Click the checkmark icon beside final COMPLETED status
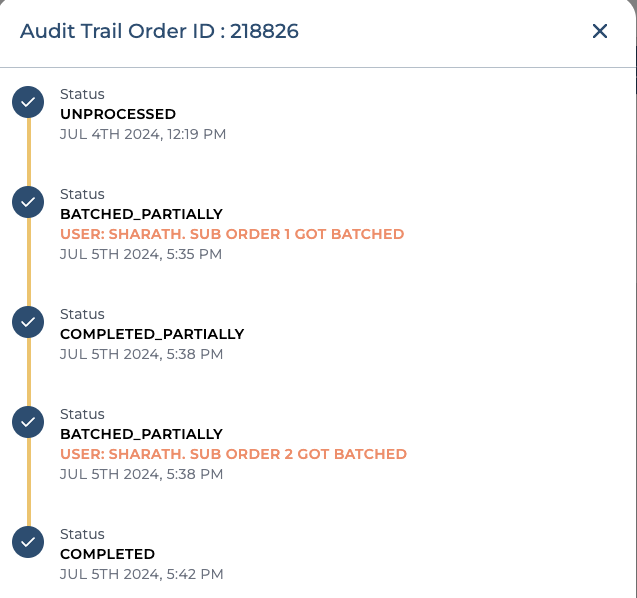 point(28,542)
